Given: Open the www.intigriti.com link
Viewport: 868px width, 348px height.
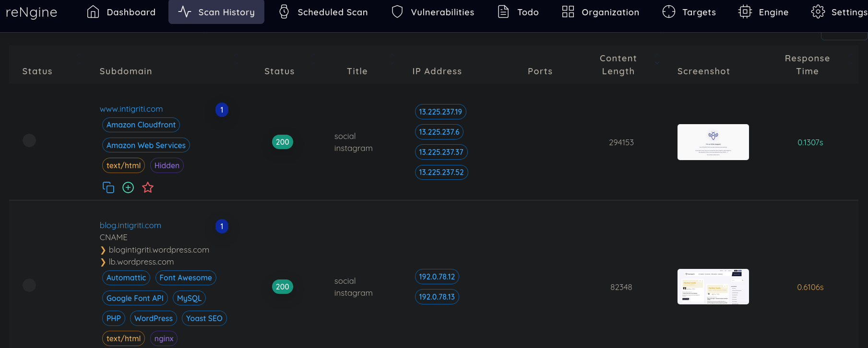Looking at the screenshot, I should click(131, 109).
